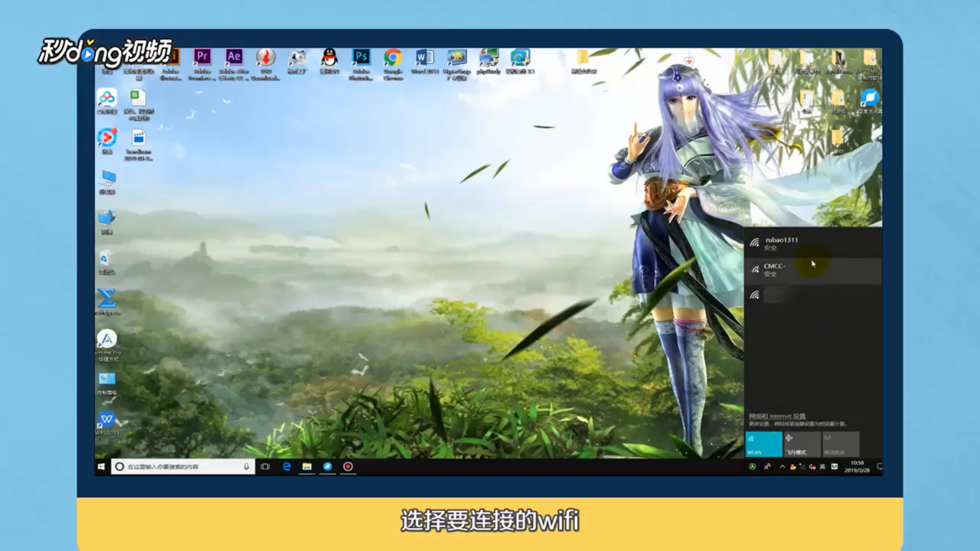Open Google Chrome desktop shortcut

(x=393, y=62)
